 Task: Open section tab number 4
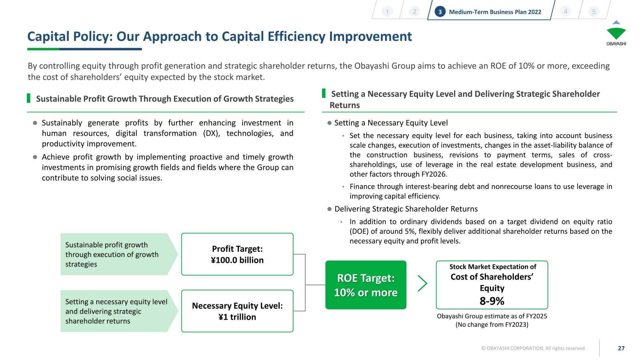[566, 12]
